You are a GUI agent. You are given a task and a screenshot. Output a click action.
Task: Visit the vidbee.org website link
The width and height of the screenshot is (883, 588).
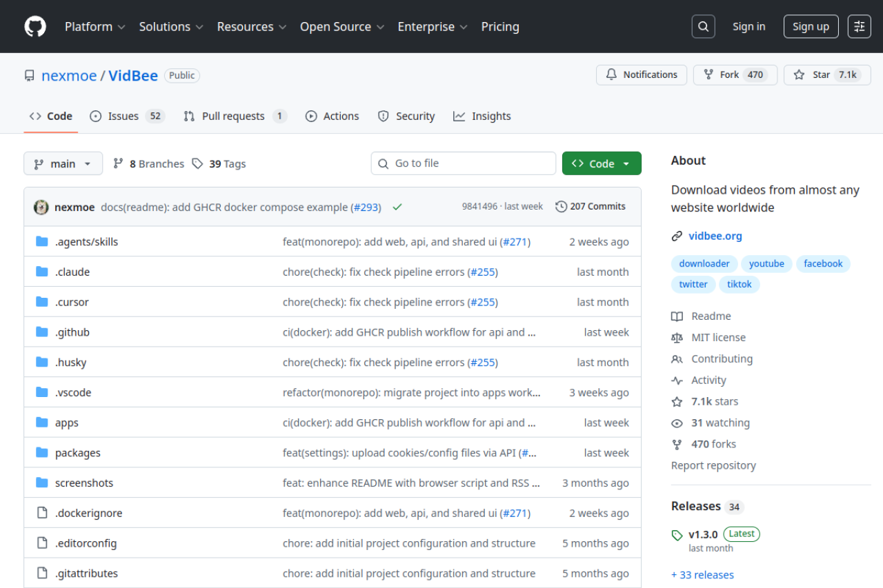click(x=715, y=236)
